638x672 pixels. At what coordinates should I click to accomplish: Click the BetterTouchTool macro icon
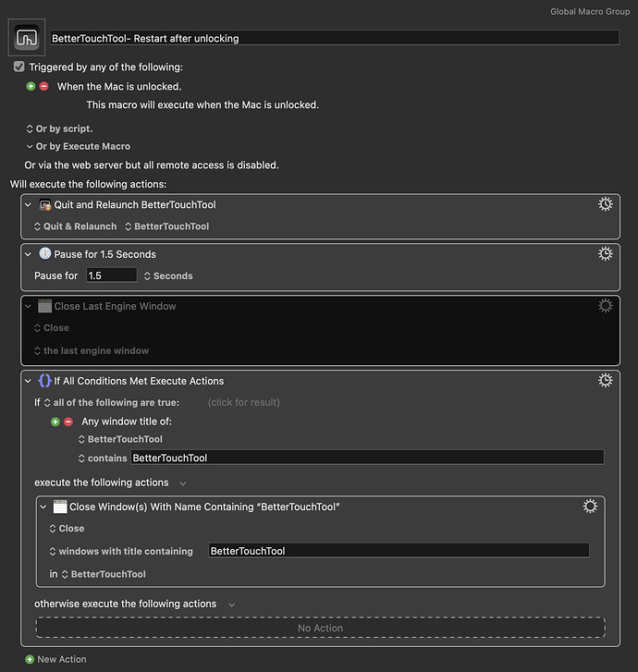27,37
